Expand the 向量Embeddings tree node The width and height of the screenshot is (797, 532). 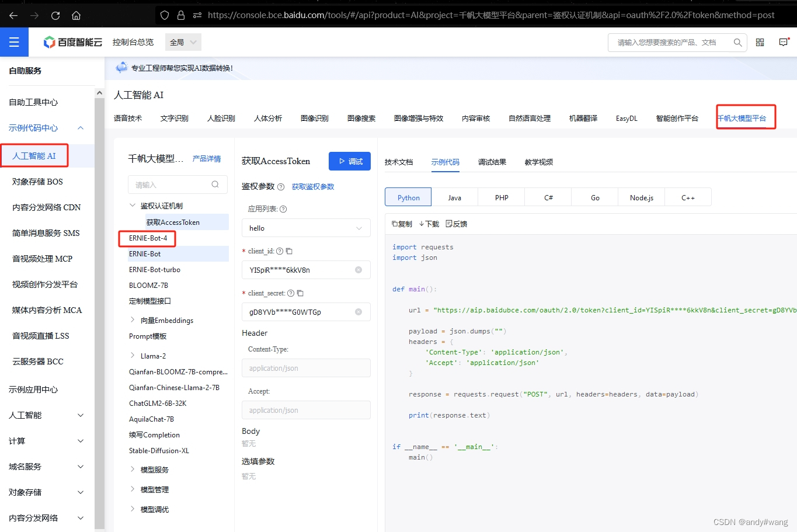(133, 320)
